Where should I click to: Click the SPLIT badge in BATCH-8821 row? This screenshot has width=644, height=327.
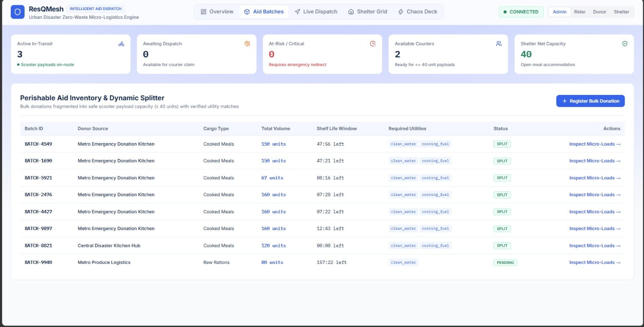(x=502, y=246)
